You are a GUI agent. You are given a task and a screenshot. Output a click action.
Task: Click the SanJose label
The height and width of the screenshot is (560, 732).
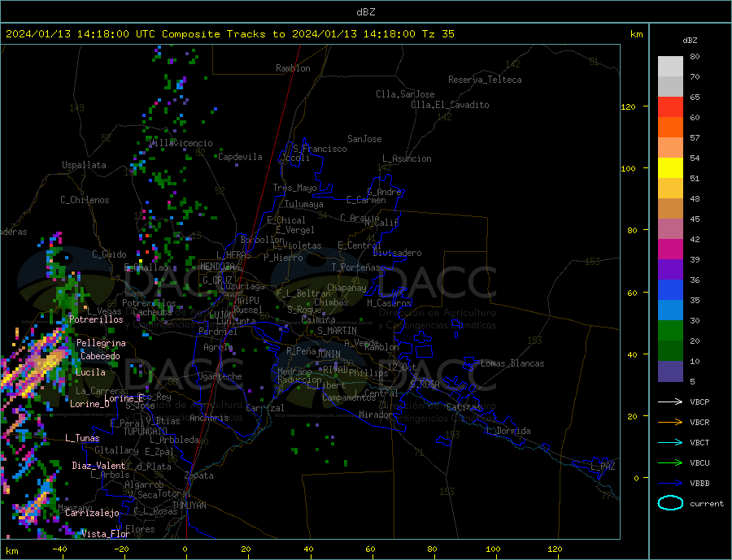[364, 139]
